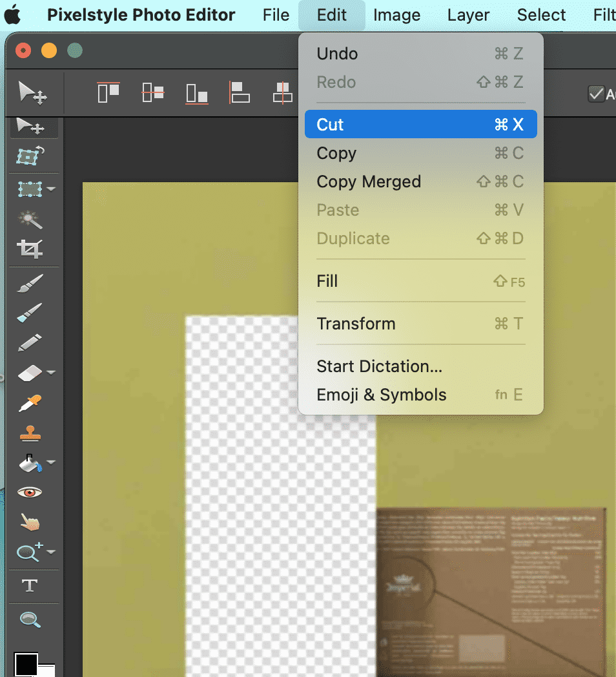The width and height of the screenshot is (616, 677).
Task: Toggle the checkbox in the options bar
Action: [x=596, y=94]
